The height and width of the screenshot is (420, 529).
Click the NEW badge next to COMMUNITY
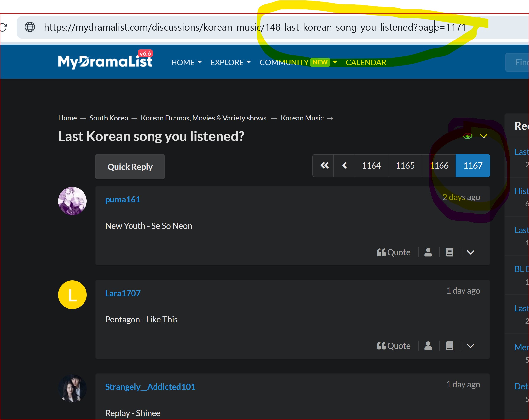click(320, 62)
